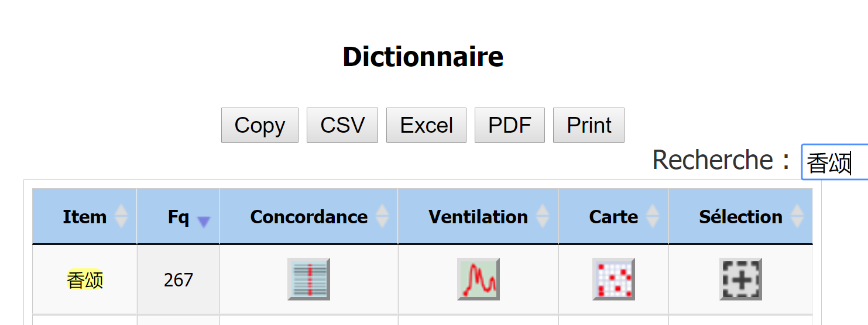Sort using the Ventilation column arrows
This screenshot has height=325, width=868.
click(x=543, y=217)
